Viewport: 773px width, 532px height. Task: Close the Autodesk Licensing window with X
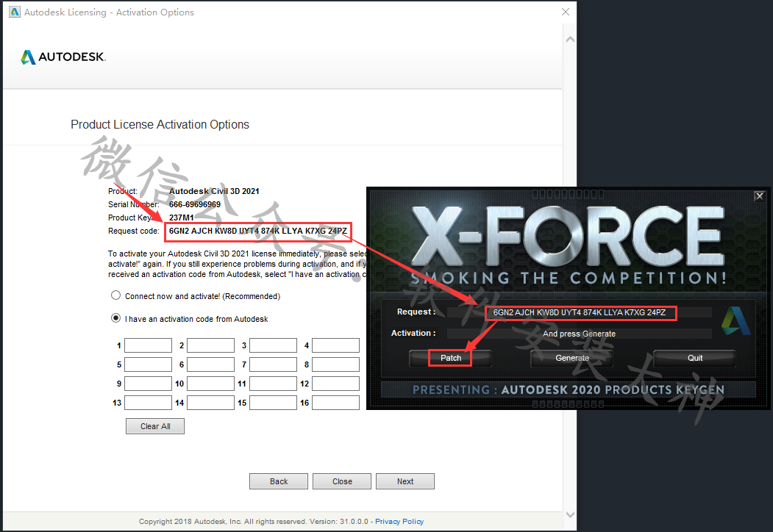[x=566, y=12]
